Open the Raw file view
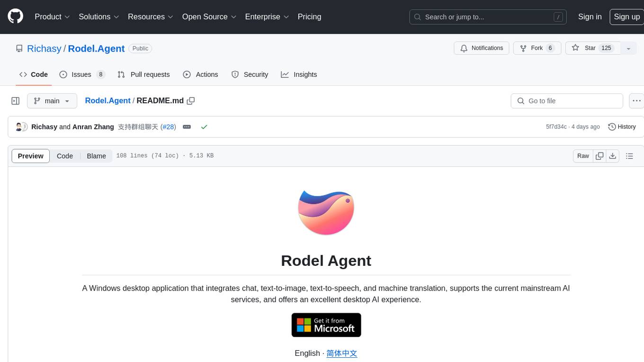This screenshot has width=644, height=362. [583, 156]
